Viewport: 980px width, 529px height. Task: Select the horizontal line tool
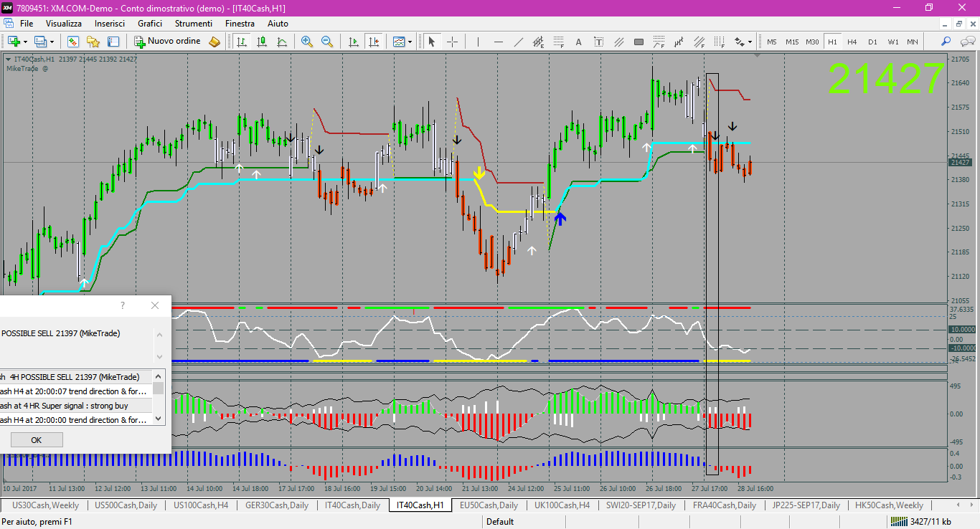[498, 42]
